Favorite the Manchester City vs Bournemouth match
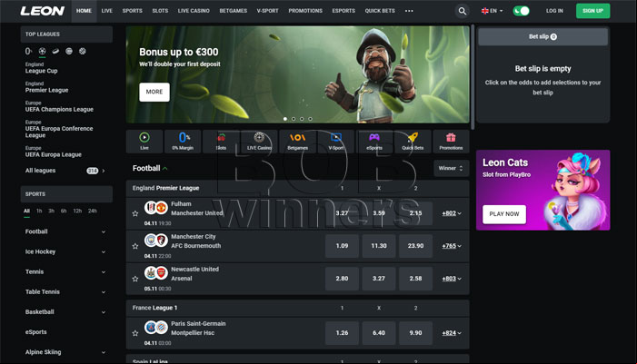637x364 pixels. click(135, 246)
